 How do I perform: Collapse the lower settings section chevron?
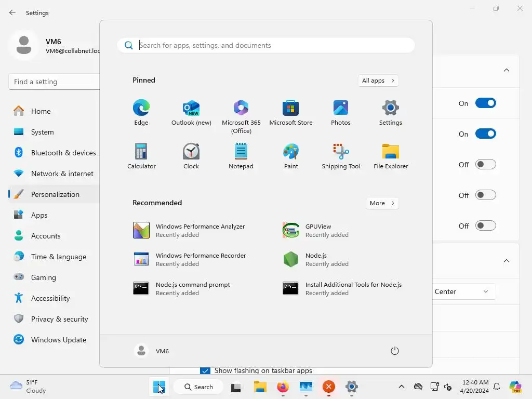pyautogui.click(x=506, y=261)
